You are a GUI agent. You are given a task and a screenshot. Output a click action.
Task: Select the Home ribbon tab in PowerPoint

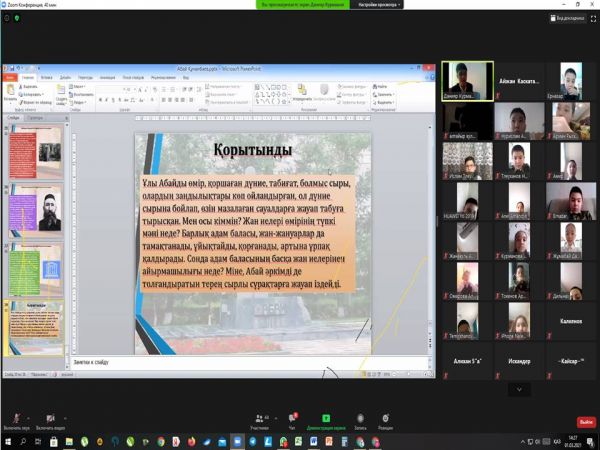(28, 77)
